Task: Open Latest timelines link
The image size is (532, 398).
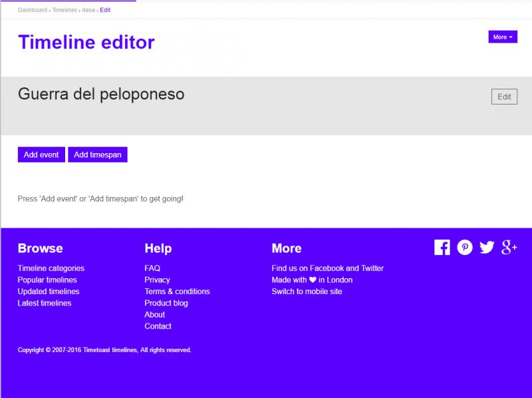Action: coord(45,303)
